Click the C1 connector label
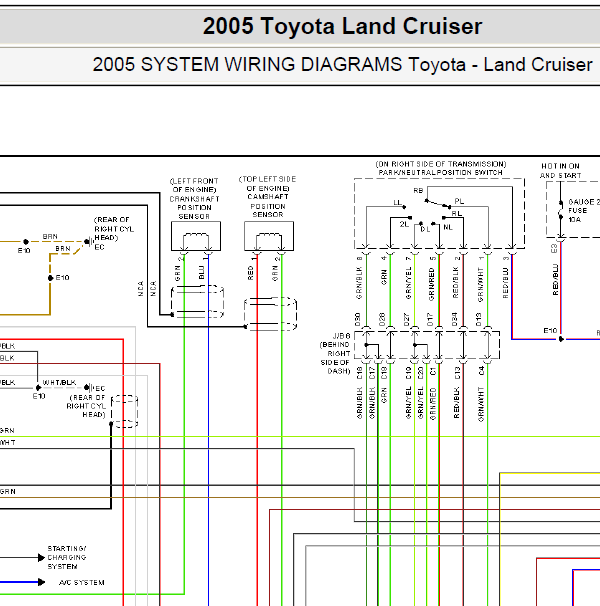The height and width of the screenshot is (606, 600). coord(433,371)
